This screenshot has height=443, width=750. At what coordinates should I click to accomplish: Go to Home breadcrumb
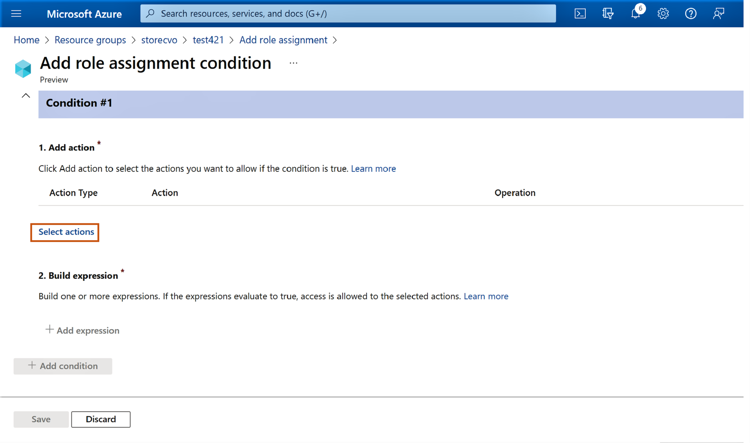[26, 40]
